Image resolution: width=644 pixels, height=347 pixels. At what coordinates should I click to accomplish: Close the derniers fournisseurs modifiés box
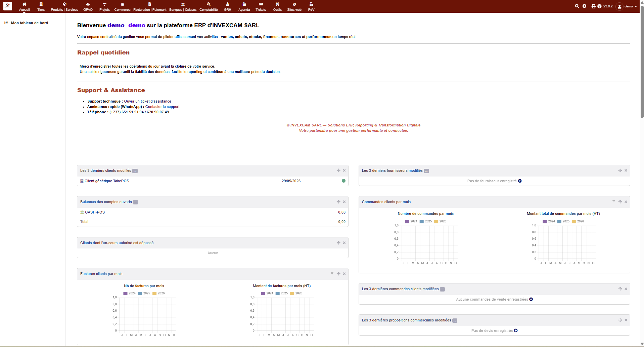(626, 170)
